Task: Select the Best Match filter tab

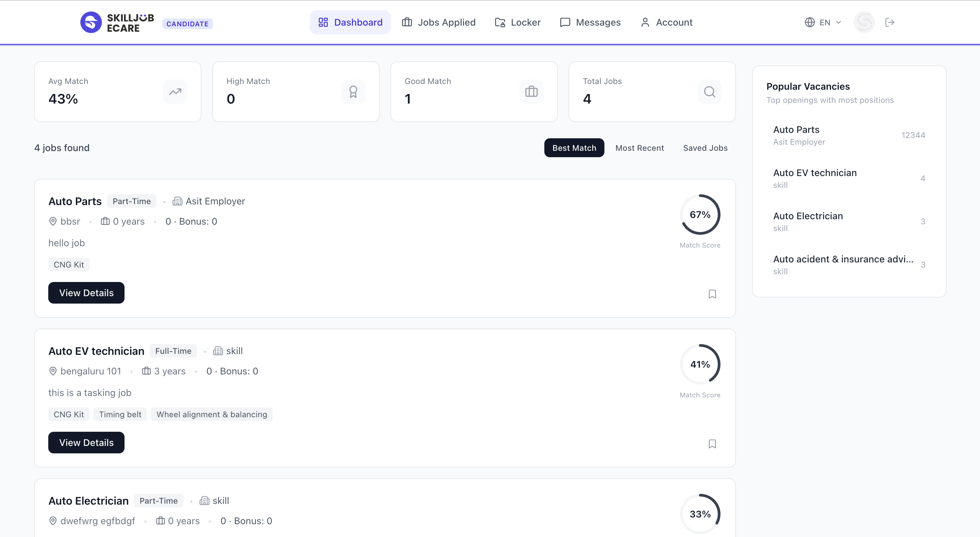Action: pos(574,147)
